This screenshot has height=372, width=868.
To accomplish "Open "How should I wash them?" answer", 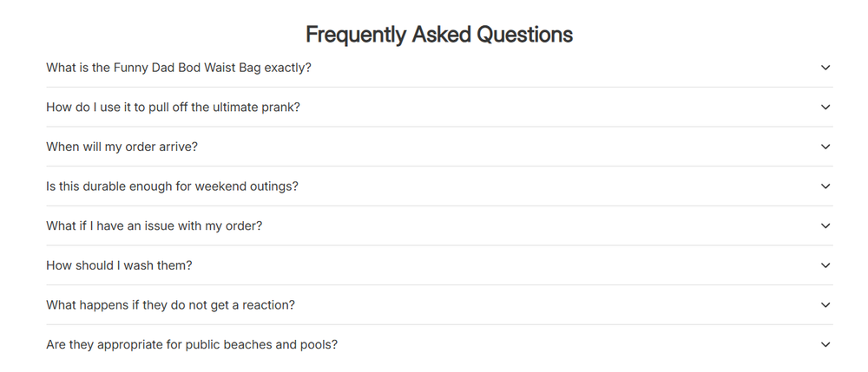I will click(439, 265).
